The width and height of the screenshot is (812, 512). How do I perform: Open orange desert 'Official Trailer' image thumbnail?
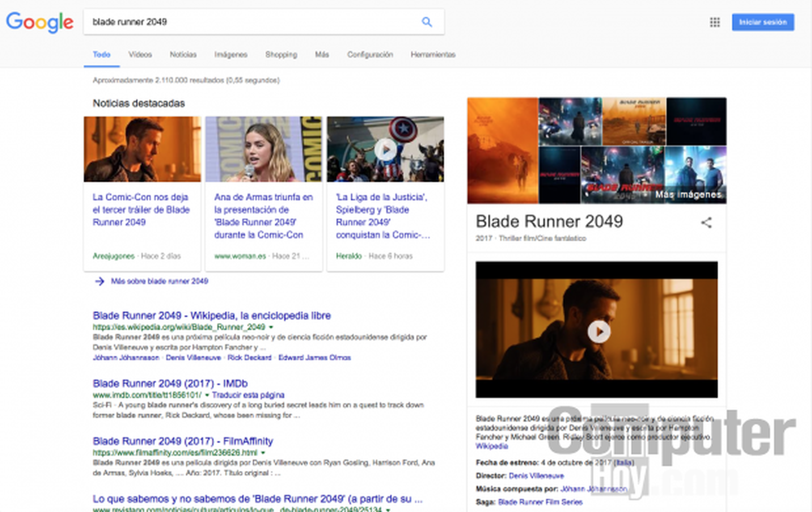(634, 121)
